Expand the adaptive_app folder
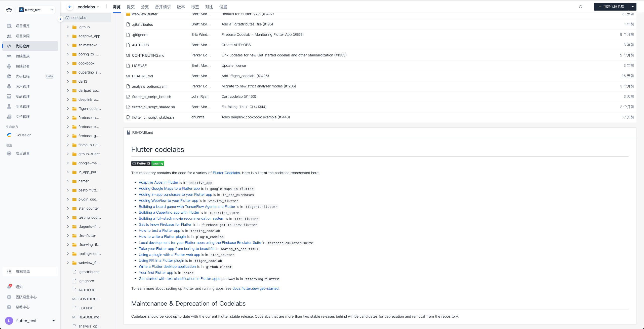Viewport: 644px width, 329px height. [68, 36]
